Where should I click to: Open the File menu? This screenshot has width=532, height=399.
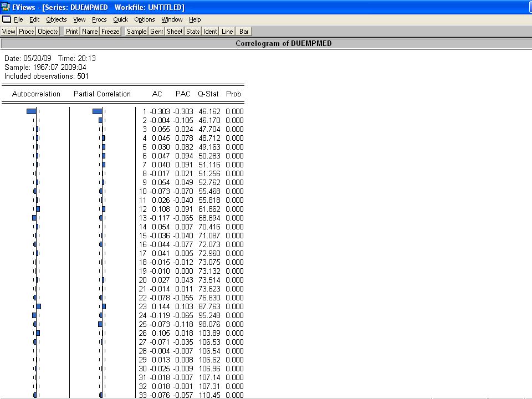18,19
